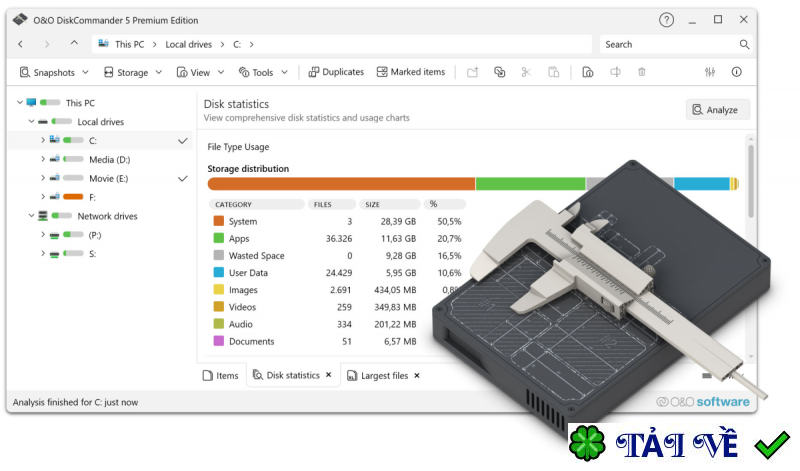This screenshot has width=800, height=471.
Task: Click the Wasted Space row
Action: point(337,256)
